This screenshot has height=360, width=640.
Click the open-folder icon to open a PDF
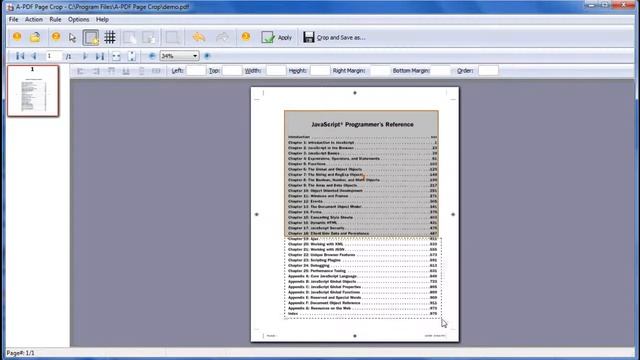click(35, 37)
